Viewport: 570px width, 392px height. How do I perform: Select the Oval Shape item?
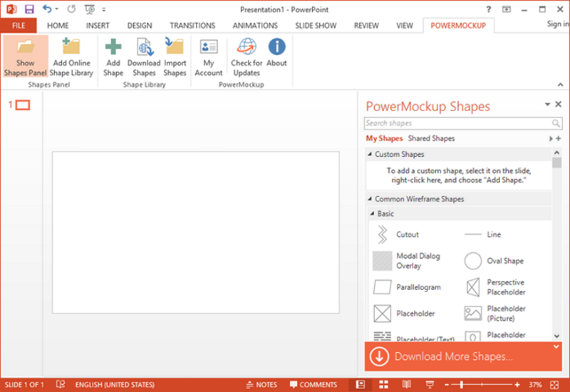coord(494,261)
